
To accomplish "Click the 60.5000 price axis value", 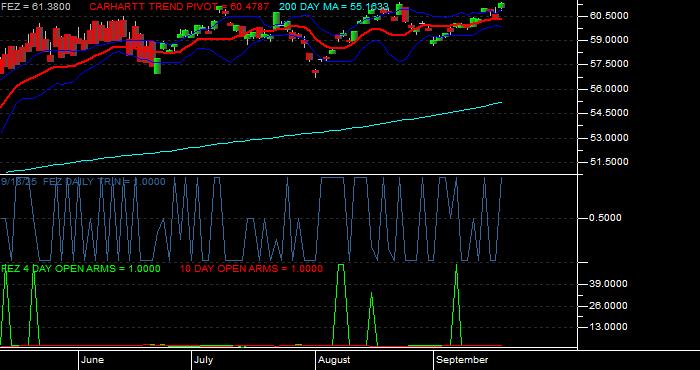I will (x=609, y=16).
